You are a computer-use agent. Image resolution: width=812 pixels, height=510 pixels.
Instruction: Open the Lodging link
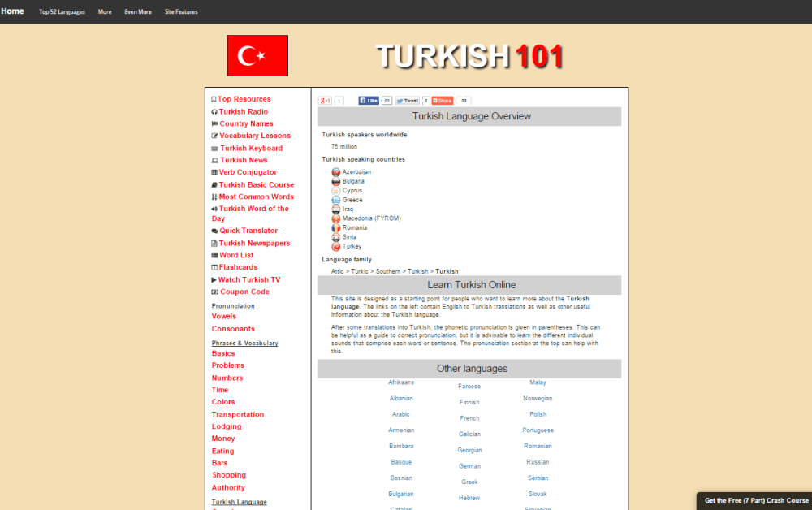227,426
